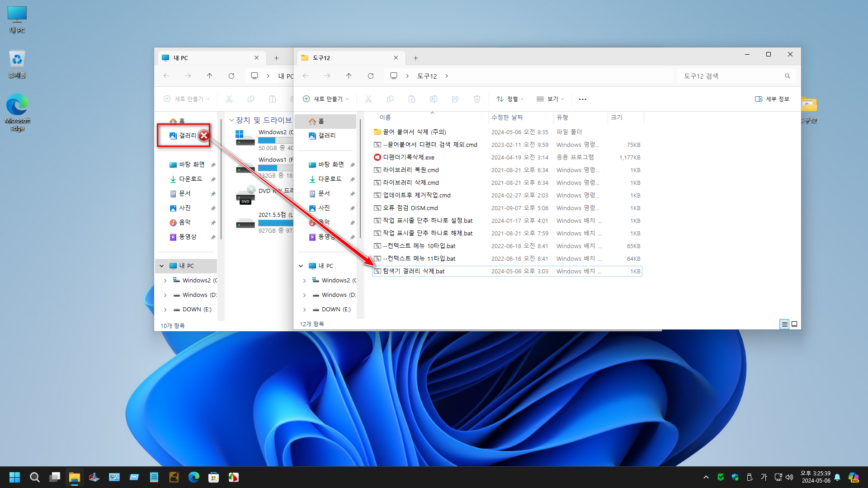Go up one level in 내 PC window
Screen dimensions: 868x488
tap(210, 76)
